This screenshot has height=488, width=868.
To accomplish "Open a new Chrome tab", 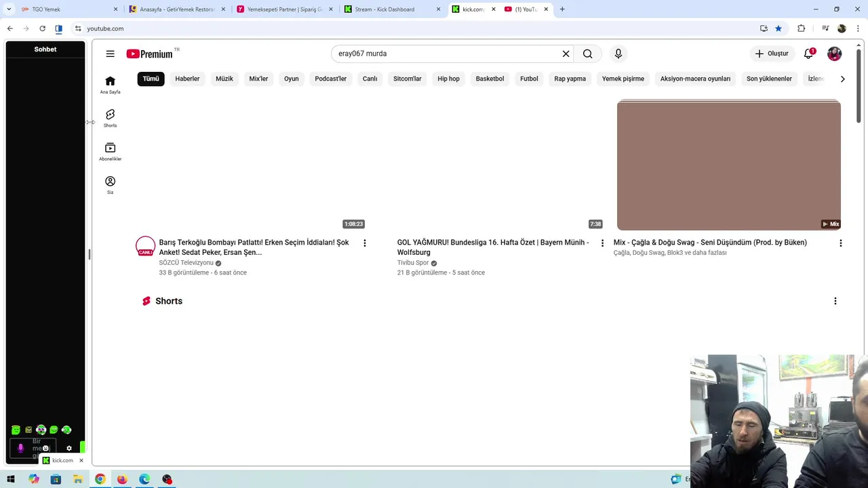I will [562, 9].
